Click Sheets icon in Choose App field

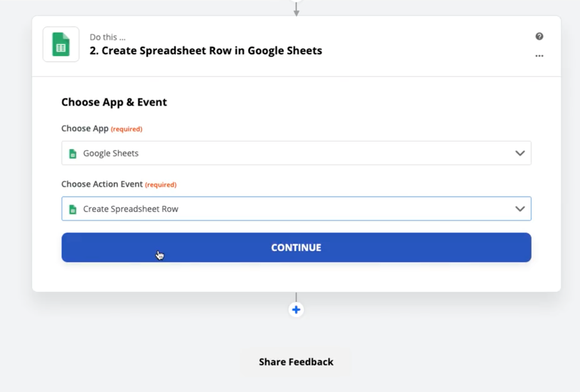(x=73, y=154)
